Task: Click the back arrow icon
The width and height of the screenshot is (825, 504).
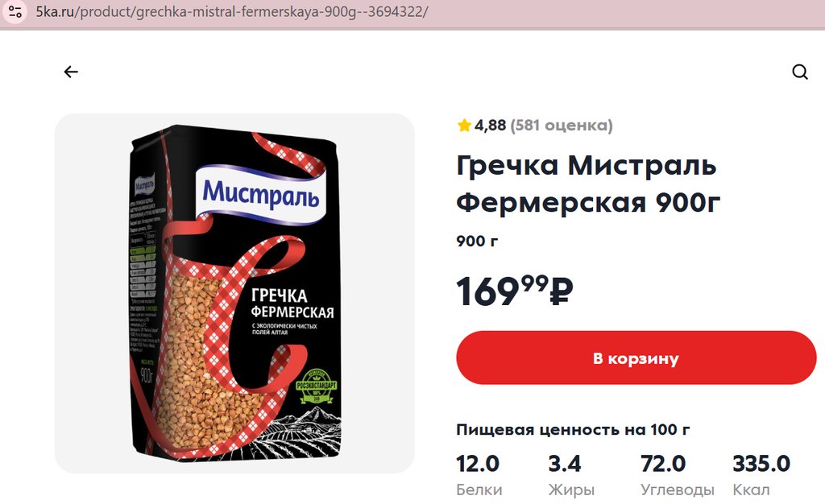Action: (71, 72)
